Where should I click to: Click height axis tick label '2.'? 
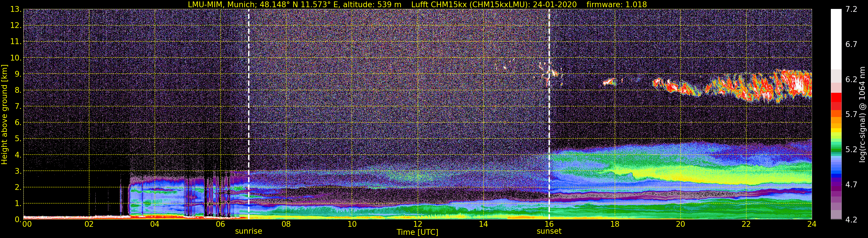click(x=18, y=188)
